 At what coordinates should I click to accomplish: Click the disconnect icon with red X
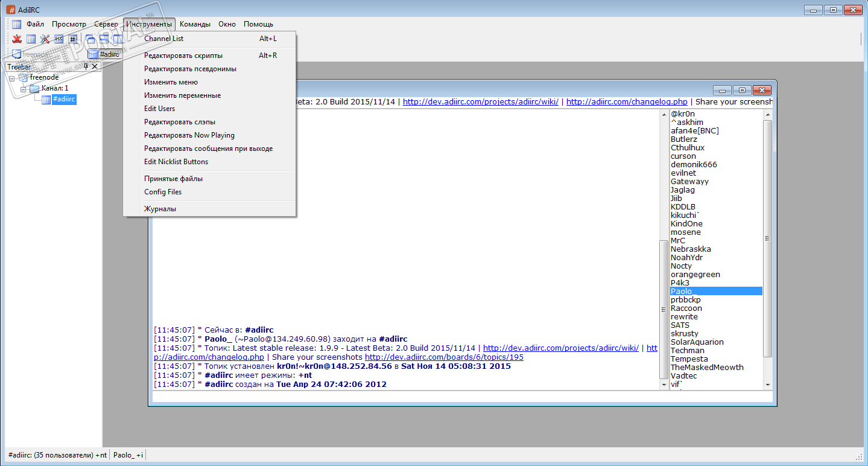pyautogui.click(x=17, y=39)
